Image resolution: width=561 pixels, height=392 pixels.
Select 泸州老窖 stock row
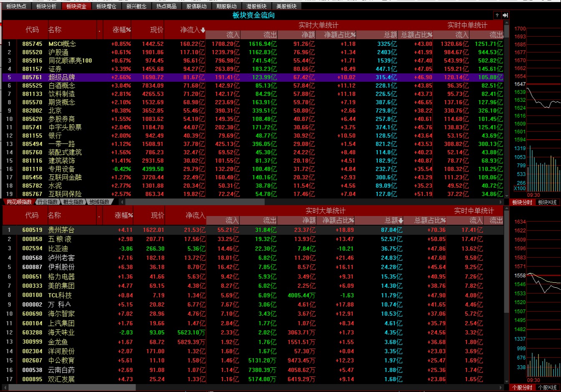[253, 258]
